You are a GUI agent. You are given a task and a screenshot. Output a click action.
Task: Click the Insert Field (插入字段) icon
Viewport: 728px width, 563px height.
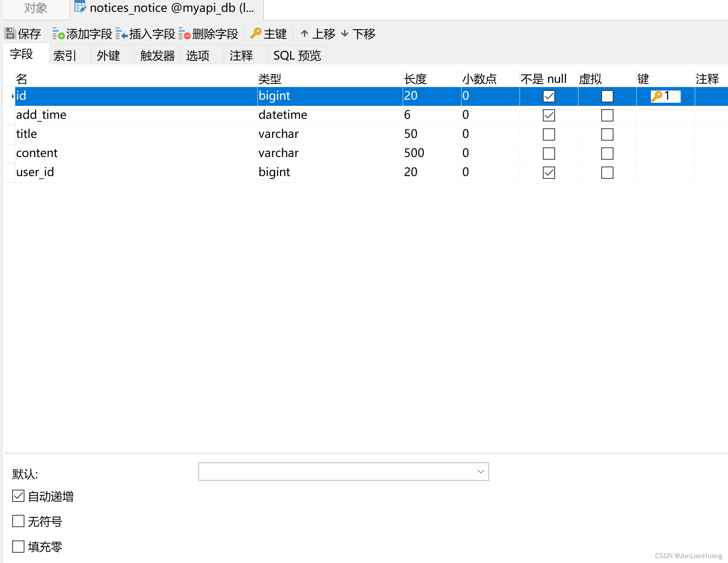[121, 34]
